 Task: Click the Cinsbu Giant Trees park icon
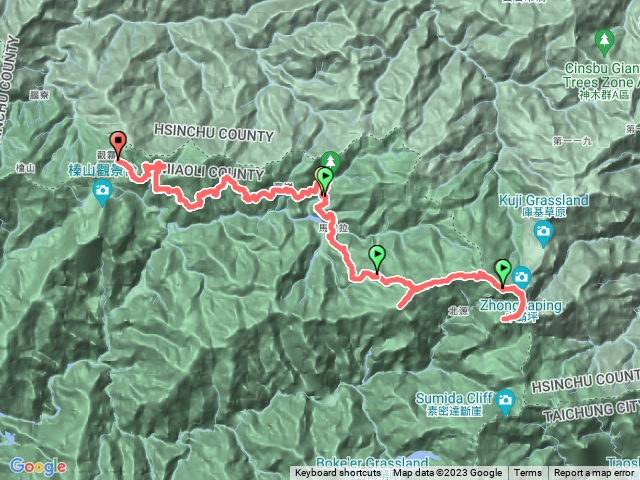pos(604,42)
